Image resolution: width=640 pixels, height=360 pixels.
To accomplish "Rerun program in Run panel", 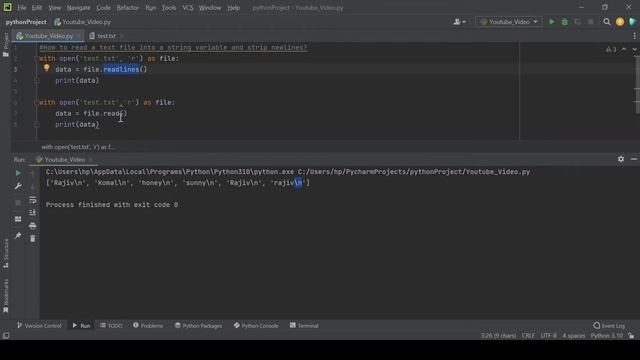I will point(18,173).
